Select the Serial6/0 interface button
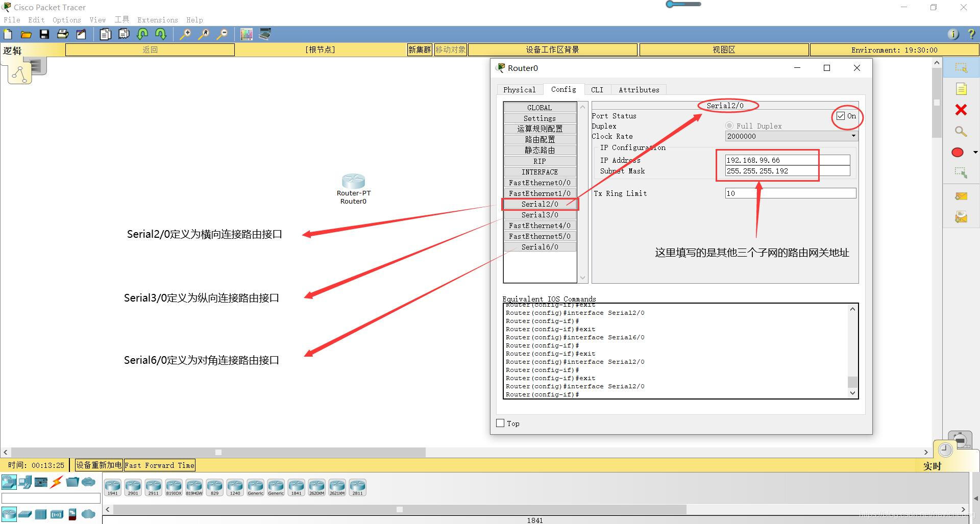Viewport: 980px width, 524px height. click(540, 247)
